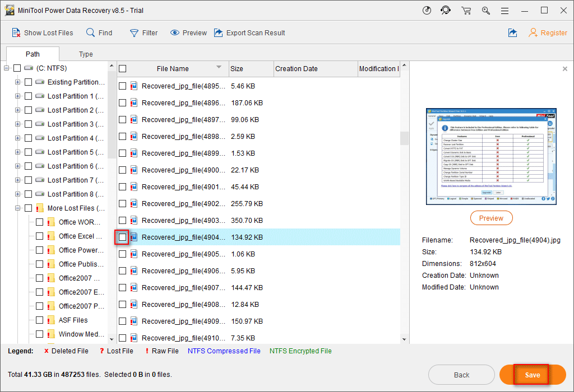Collapse the More Lost Files node

[x=17, y=208]
